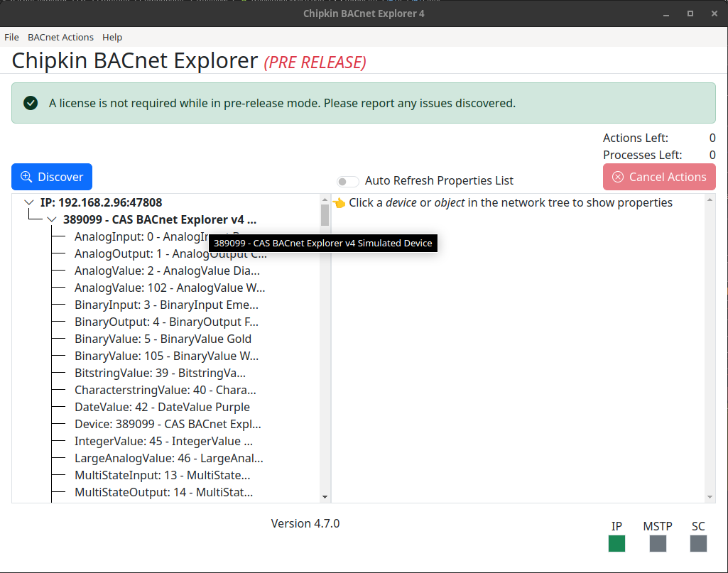728x573 pixels.
Task: Open the BACnet Actions menu
Action: (60, 37)
